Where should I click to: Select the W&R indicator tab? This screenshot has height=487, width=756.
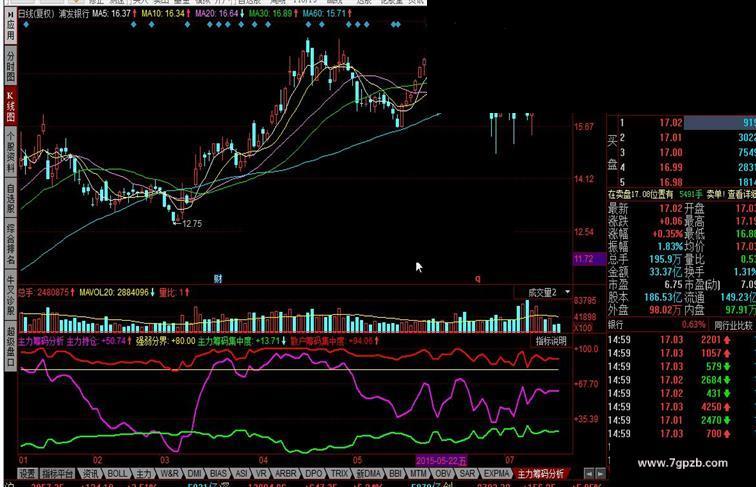coord(169,473)
